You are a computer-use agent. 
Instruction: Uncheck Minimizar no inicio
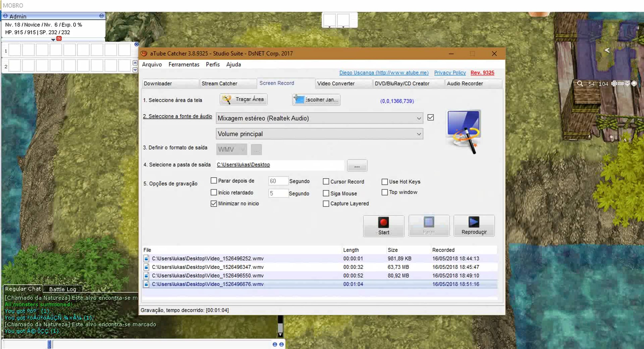[214, 203]
